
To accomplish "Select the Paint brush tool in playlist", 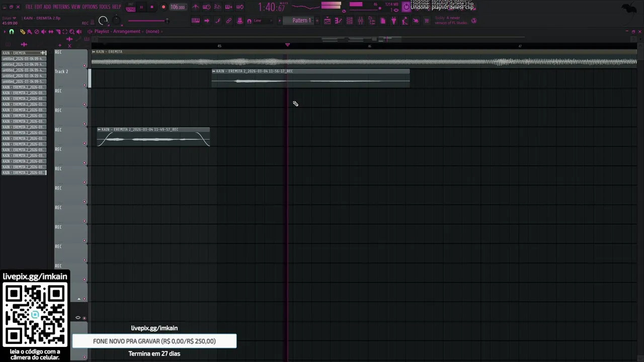I will point(30,32).
